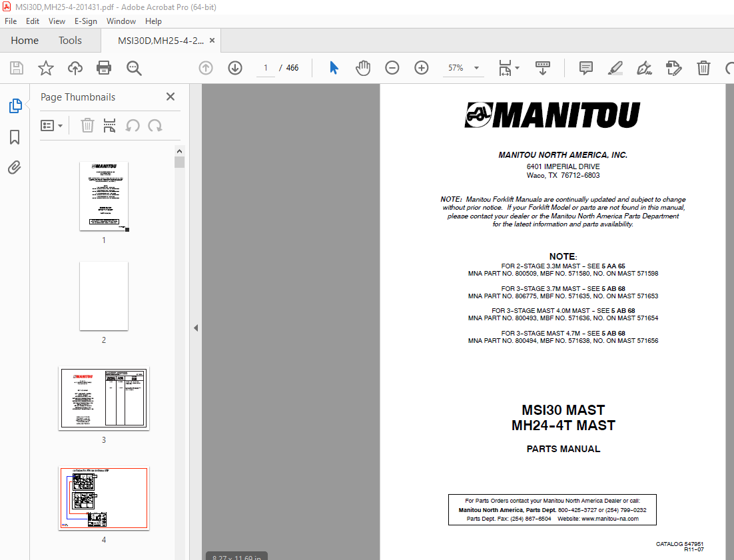Rotate page counterclockwise in thumbnails panel
The image size is (734, 560).
point(133,125)
